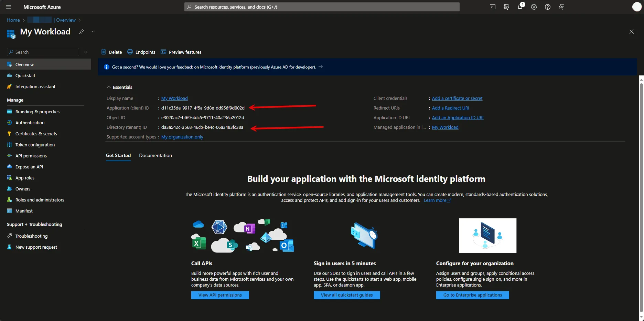Open the hamburger portal menu
Viewport: 644px width, 321px height.
click(9, 7)
